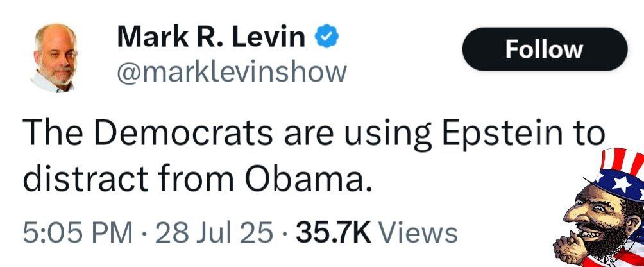Click the 5:05 PM timestamp
Screen dimensions: 644x267
[76, 232]
